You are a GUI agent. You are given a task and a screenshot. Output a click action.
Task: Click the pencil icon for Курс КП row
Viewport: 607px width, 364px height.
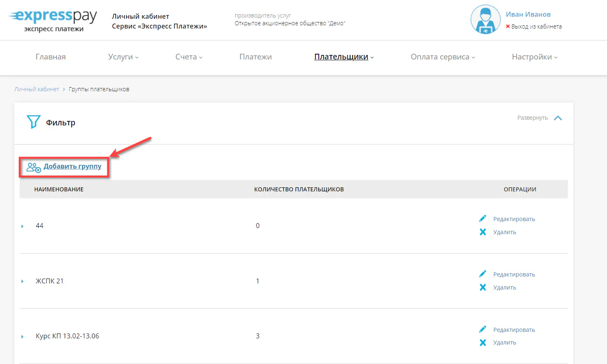[x=483, y=329]
